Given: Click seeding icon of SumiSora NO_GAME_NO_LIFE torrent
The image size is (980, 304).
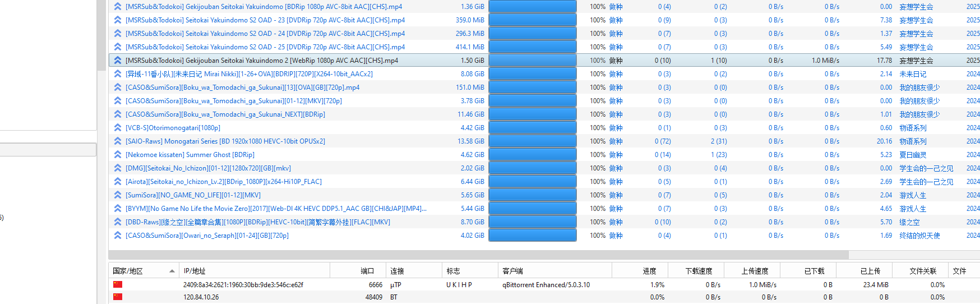Looking at the screenshot, I should tap(118, 195).
